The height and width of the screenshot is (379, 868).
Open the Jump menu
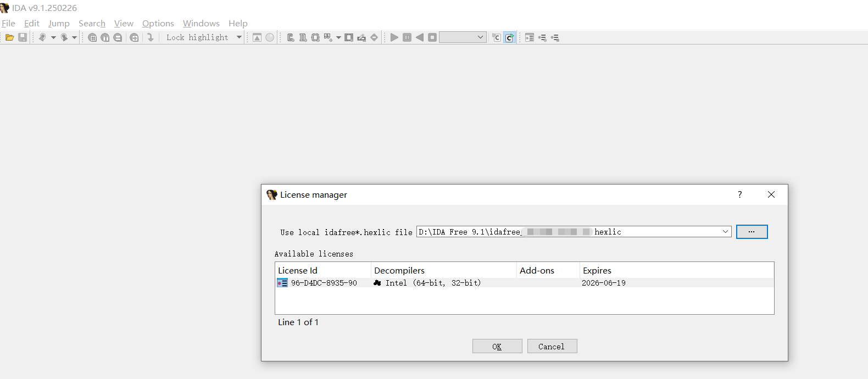point(59,23)
